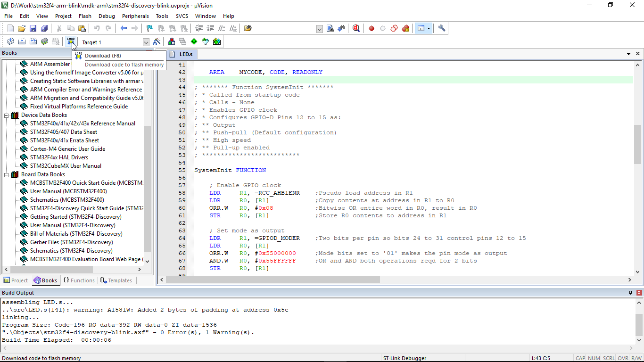Image resolution: width=644 pixels, height=362 pixels.
Task: Open Schematics (STM32F4-Discovery) book
Action: pyautogui.click(x=71, y=251)
